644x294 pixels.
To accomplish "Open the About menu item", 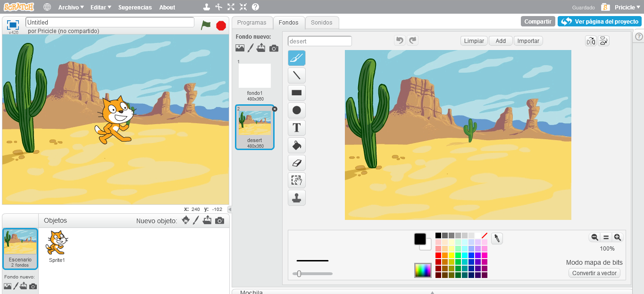I will (167, 7).
